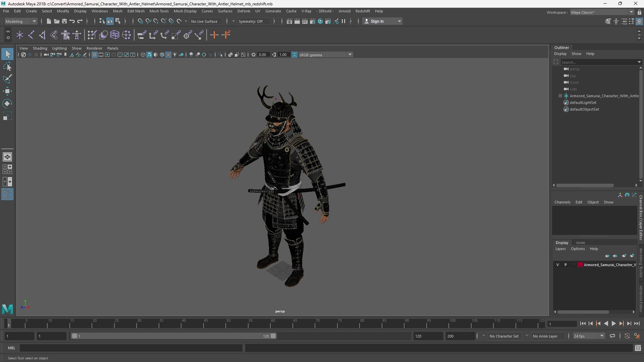
Task: Open the Sign In dropdown
Action: tap(382, 21)
